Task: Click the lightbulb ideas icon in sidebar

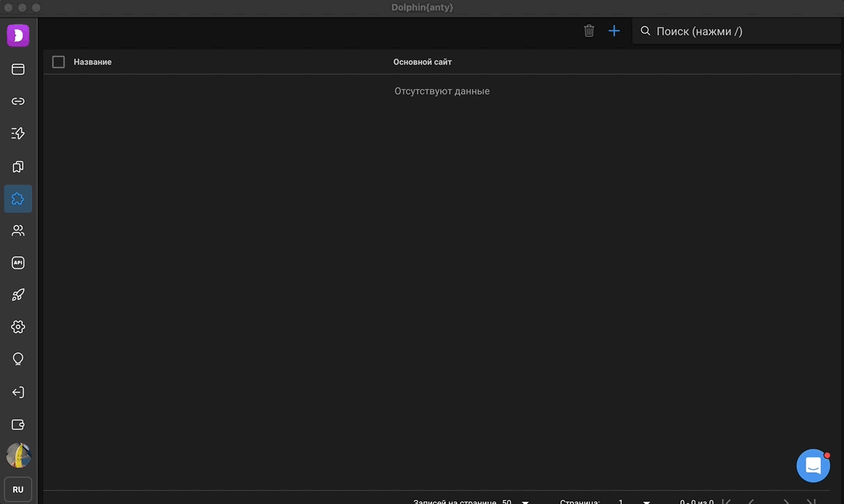Action: coord(18,359)
